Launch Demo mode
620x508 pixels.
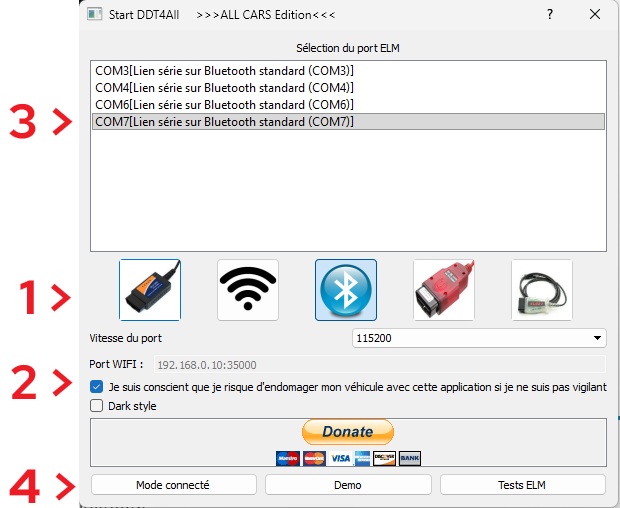(x=348, y=485)
